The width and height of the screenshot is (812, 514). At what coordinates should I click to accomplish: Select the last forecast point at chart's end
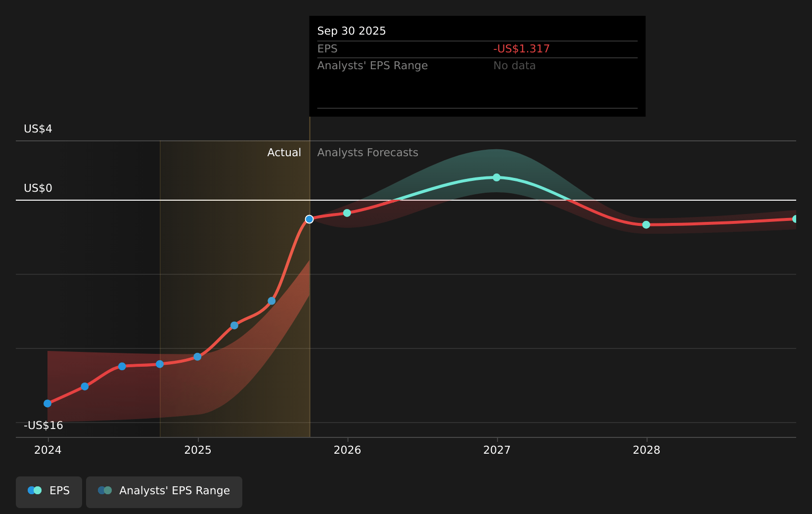[x=795, y=219]
